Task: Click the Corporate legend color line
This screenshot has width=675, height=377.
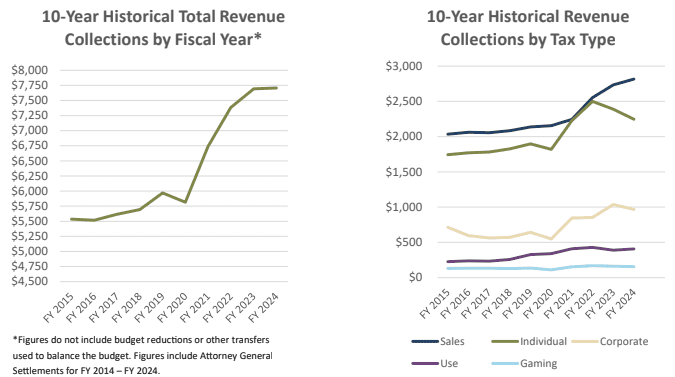Action: [x=585, y=342]
